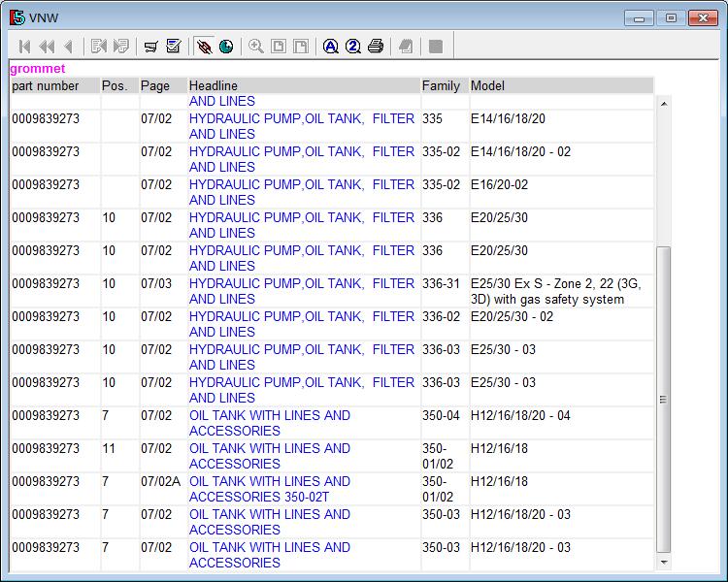728x582 pixels.
Task: Click previous document page icon with left arrow
Action: 99,47
